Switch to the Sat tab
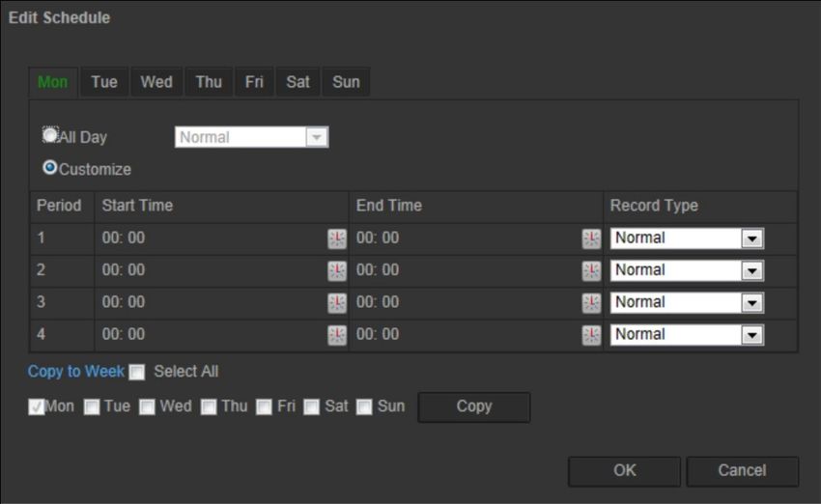The width and height of the screenshot is (821, 504). click(297, 82)
